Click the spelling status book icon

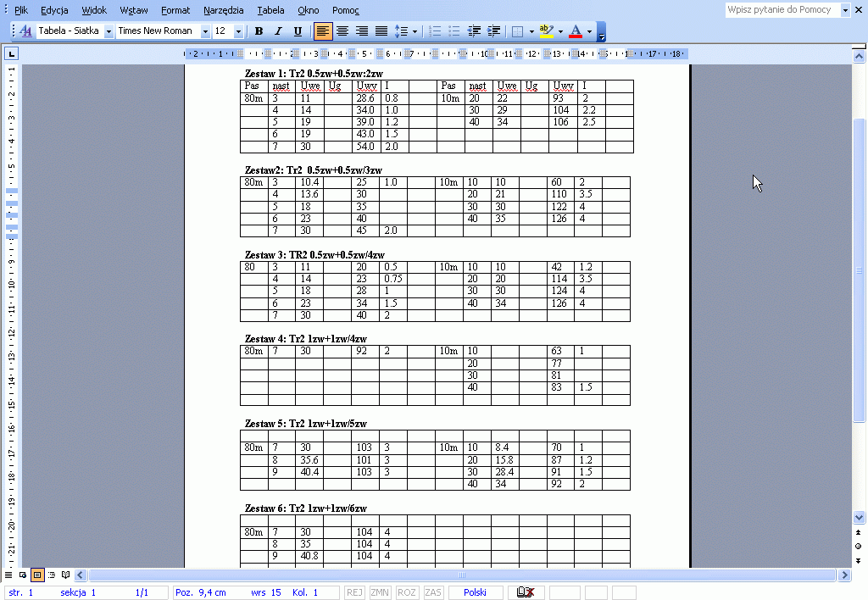(526, 592)
